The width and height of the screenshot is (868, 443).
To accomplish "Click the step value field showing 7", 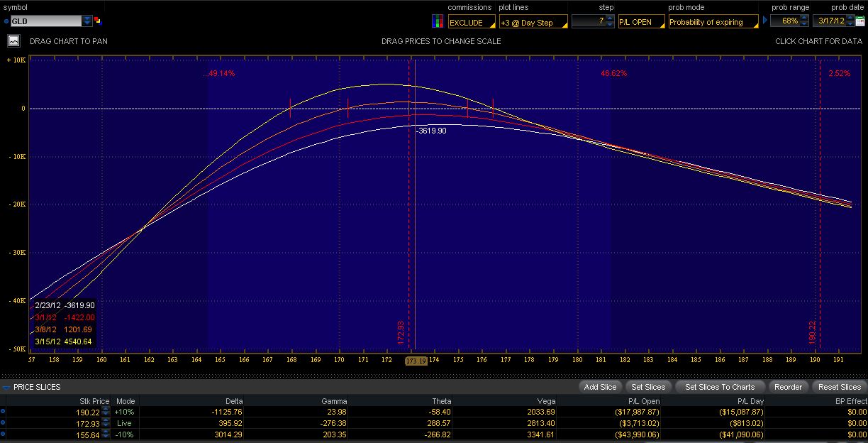I will point(589,21).
